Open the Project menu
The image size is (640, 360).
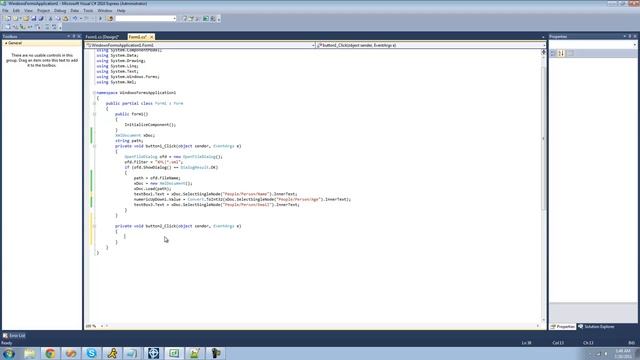pyautogui.click(x=43, y=11)
